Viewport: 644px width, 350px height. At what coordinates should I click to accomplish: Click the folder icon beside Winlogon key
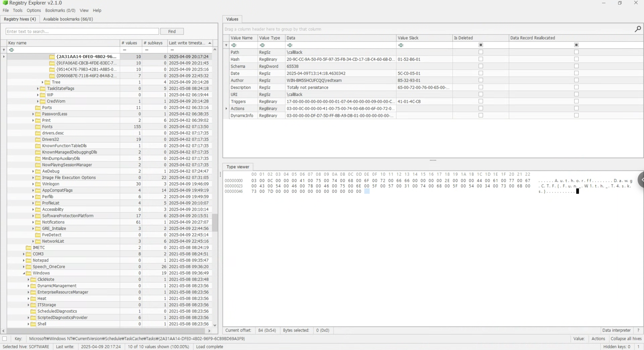[38, 184]
